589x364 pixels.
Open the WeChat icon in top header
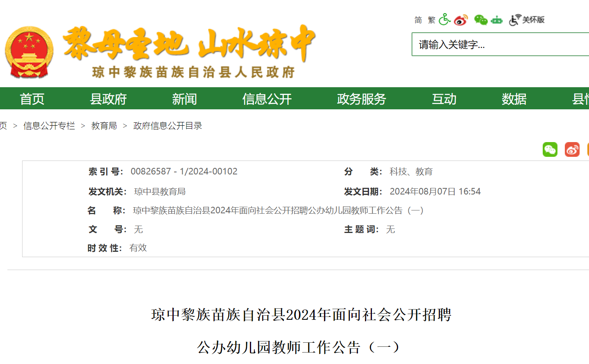[480, 20]
